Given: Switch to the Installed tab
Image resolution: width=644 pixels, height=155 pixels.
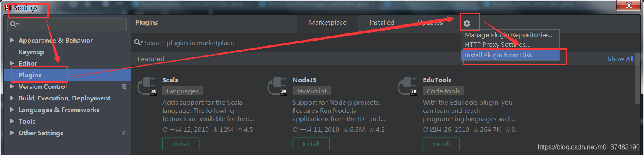Looking at the screenshot, I should (x=382, y=23).
